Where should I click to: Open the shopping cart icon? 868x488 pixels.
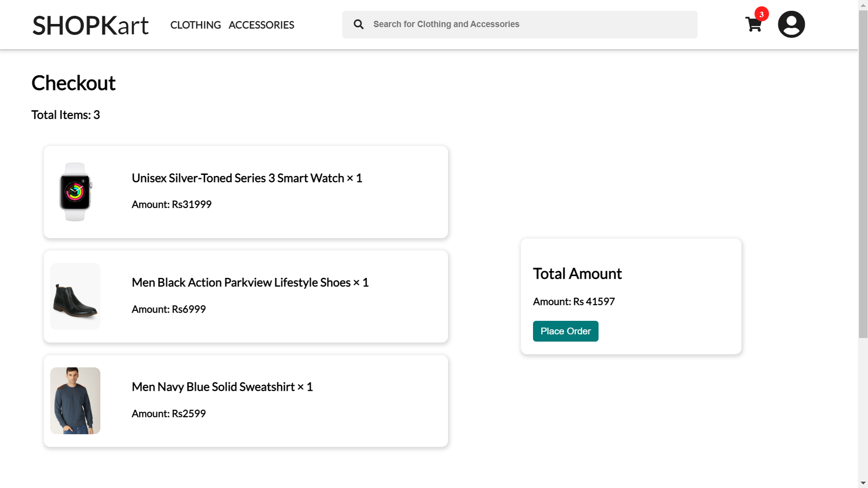click(x=753, y=26)
